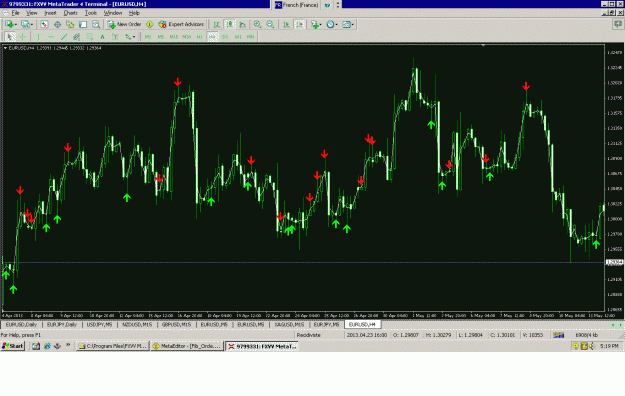Toggle chart Auto Scroll
The width and height of the screenshot is (625, 396).
[286, 24]
